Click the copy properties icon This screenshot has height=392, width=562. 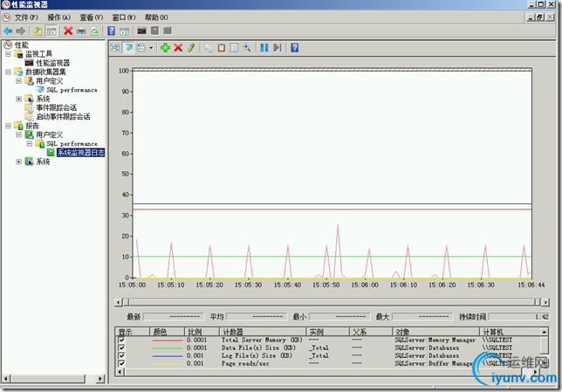pos(209,48)
